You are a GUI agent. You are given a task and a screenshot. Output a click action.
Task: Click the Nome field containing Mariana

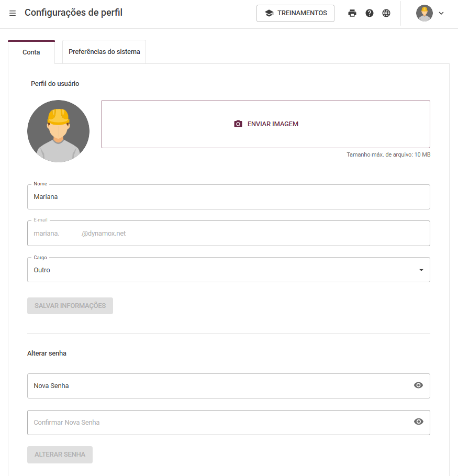pyautogui.click(x=229, y=197)
